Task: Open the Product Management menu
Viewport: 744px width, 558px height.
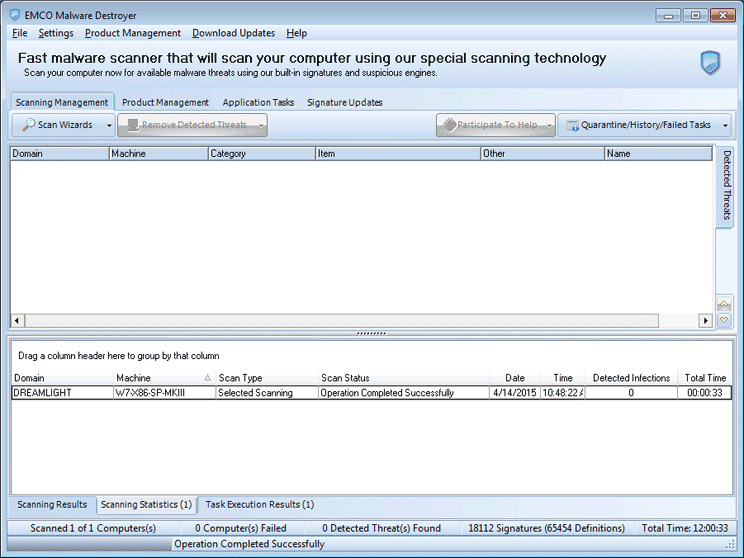Action: pos(133,33)
